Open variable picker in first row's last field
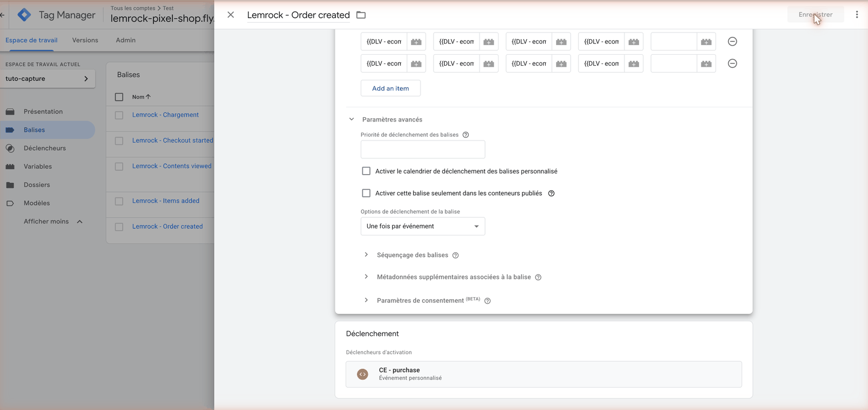The height and width of the screenshot is (410, 868). [706, 42]
